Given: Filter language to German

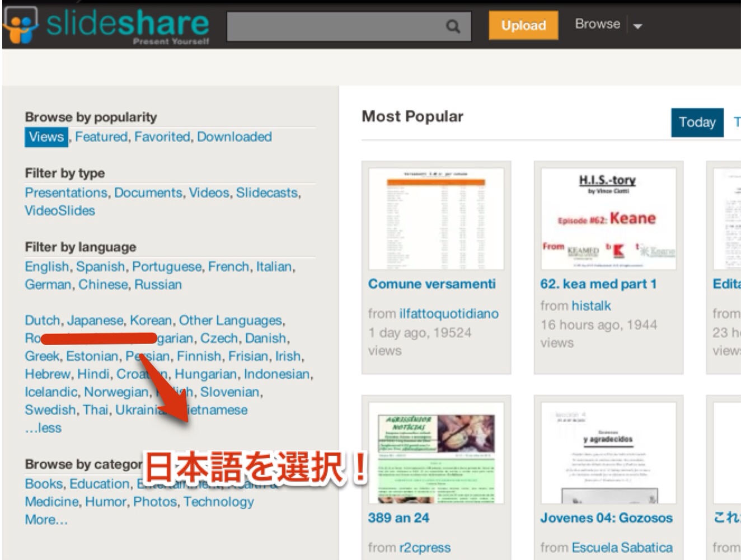Looking at the screenshot, I should [48, 284].
